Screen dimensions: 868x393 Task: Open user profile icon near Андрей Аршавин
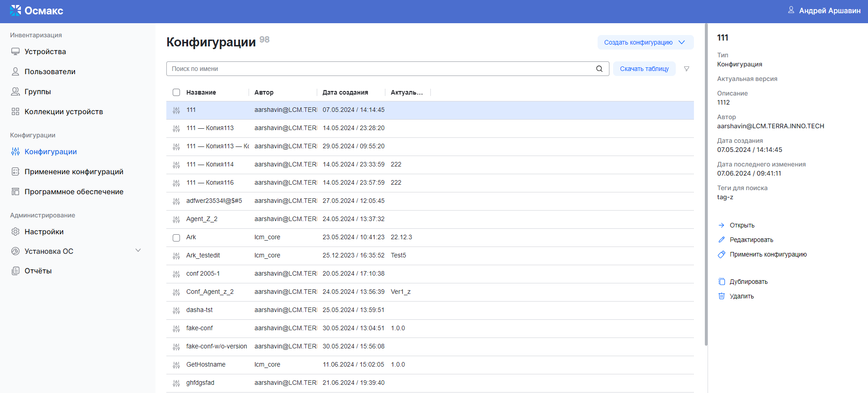(x=791, y=10)
